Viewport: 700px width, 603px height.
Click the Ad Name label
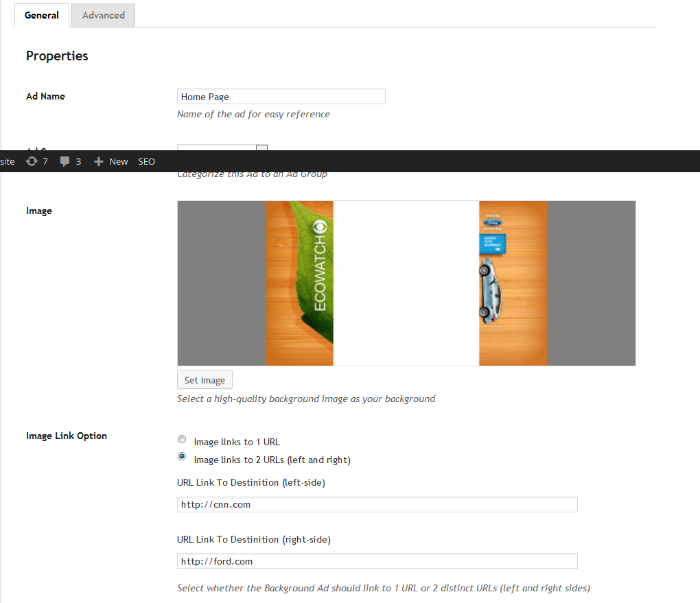(x=45, y=96)
